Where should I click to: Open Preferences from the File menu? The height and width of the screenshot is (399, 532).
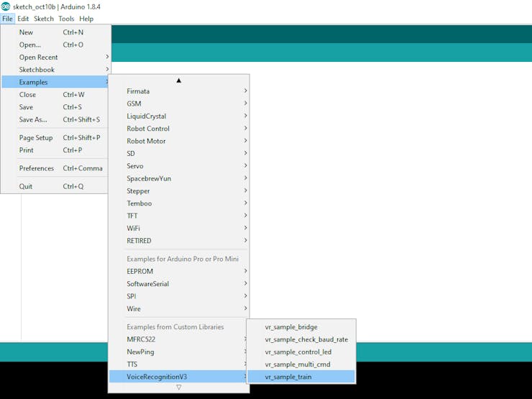55,168
